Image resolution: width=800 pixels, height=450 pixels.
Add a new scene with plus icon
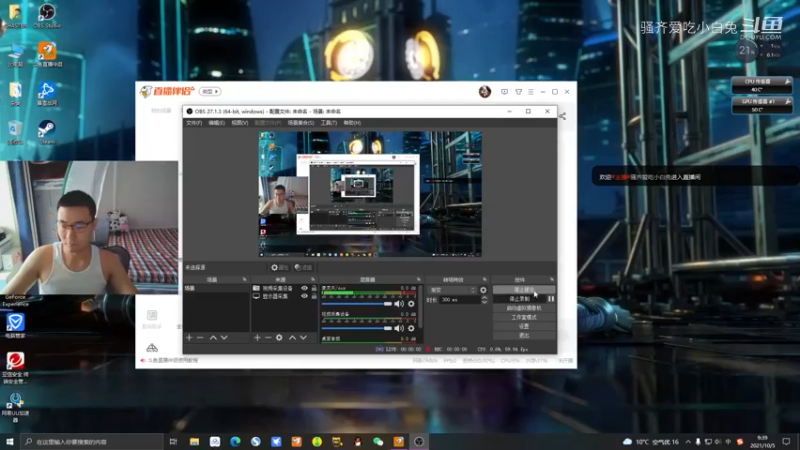pos(189,338)
